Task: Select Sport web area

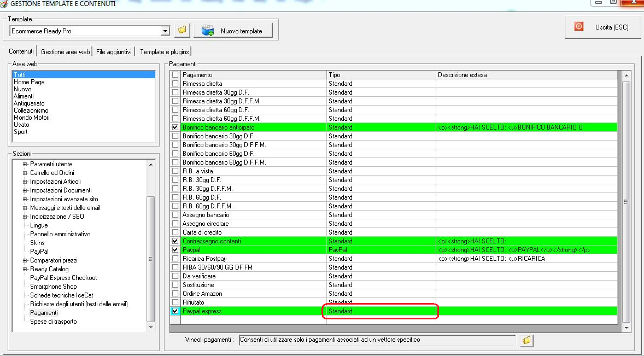Action: pos(21,132)
